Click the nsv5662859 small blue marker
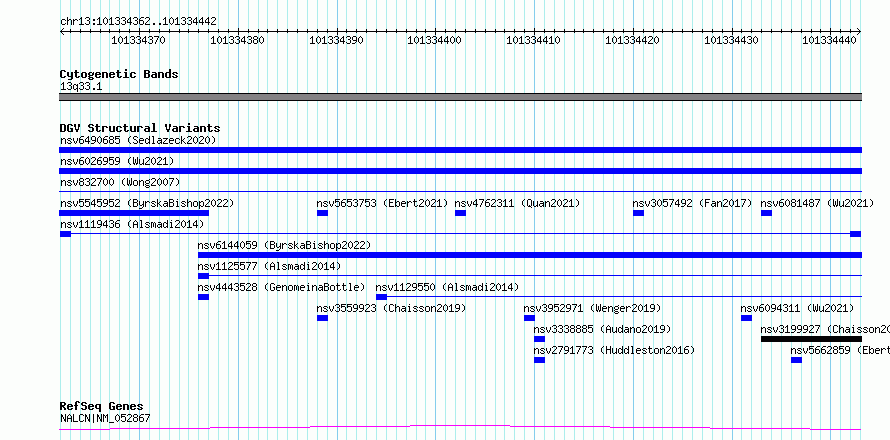The image size is (890, 440). 796,360
